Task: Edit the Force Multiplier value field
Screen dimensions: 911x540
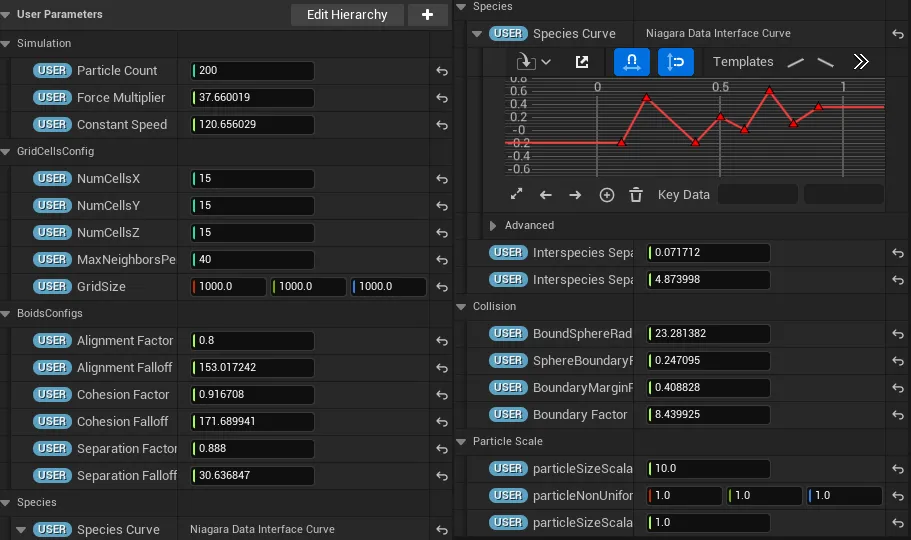Action: click(253, 98)
